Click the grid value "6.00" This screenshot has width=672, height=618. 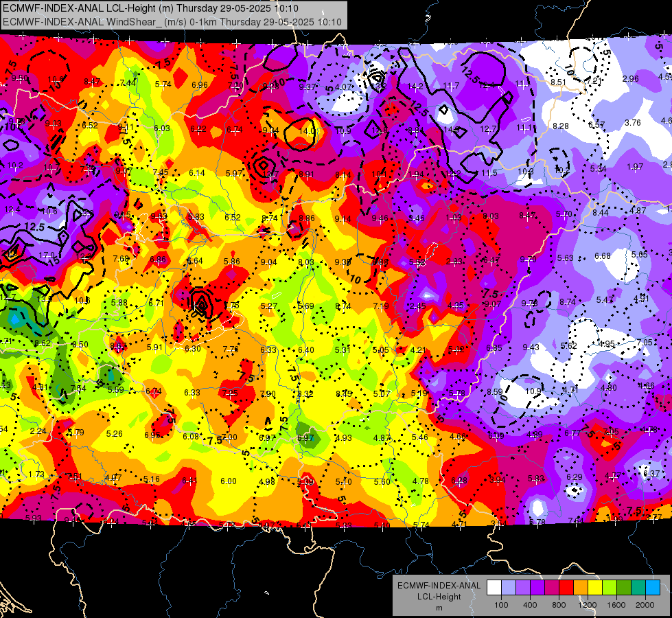(229, 481)
